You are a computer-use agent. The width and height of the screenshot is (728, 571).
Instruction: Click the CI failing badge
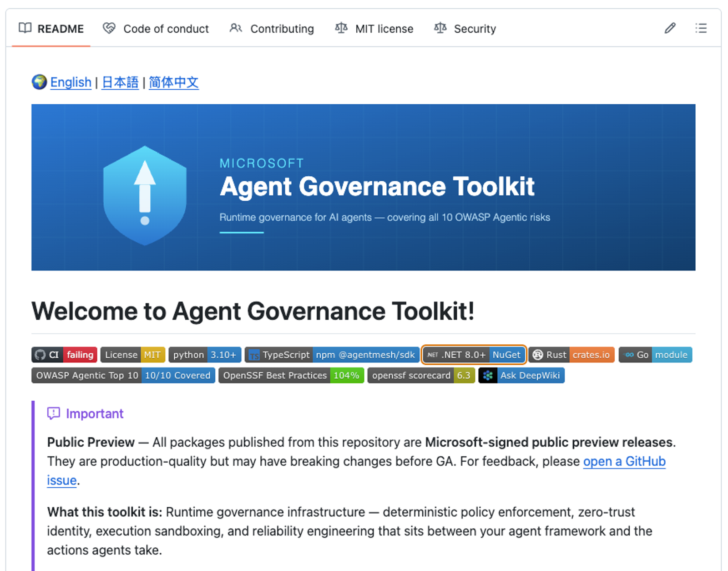pyautogui.click(x=64, y=355)
